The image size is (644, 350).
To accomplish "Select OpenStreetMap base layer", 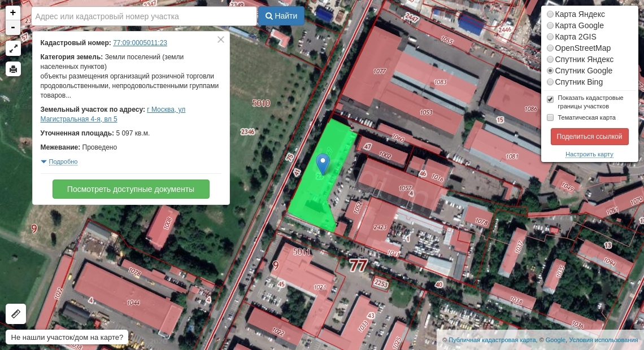I will [x=550, y=48].
